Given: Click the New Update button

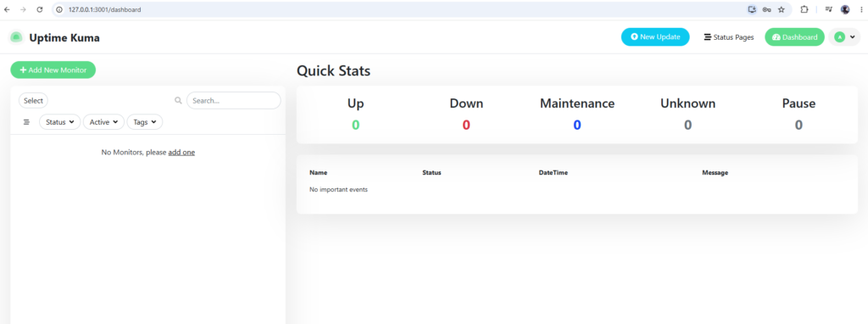Looking at the screenshot, I should tap(655, 37).
